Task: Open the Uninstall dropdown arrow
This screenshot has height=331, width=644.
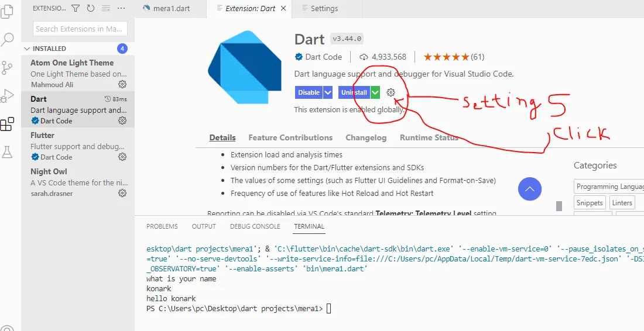Action: click(375, 92)
